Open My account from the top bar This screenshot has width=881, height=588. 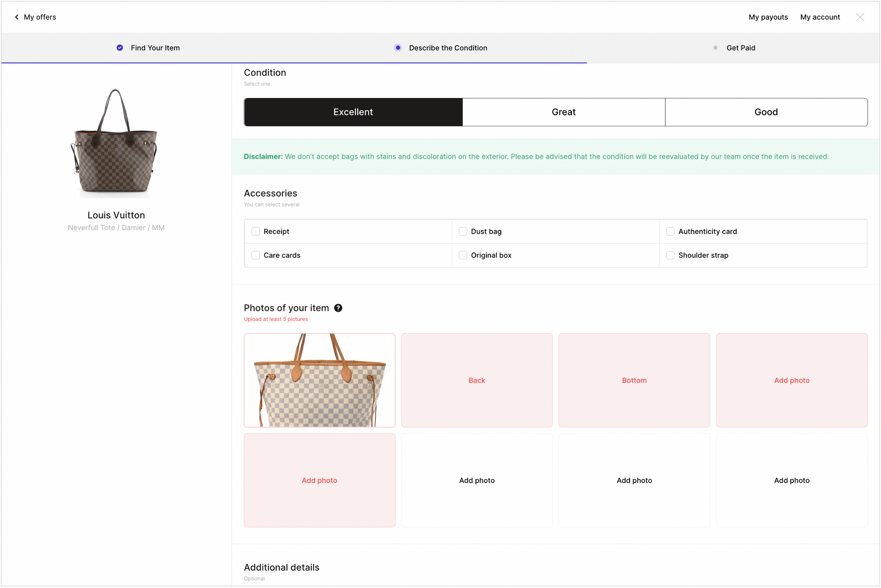[820, 17]
